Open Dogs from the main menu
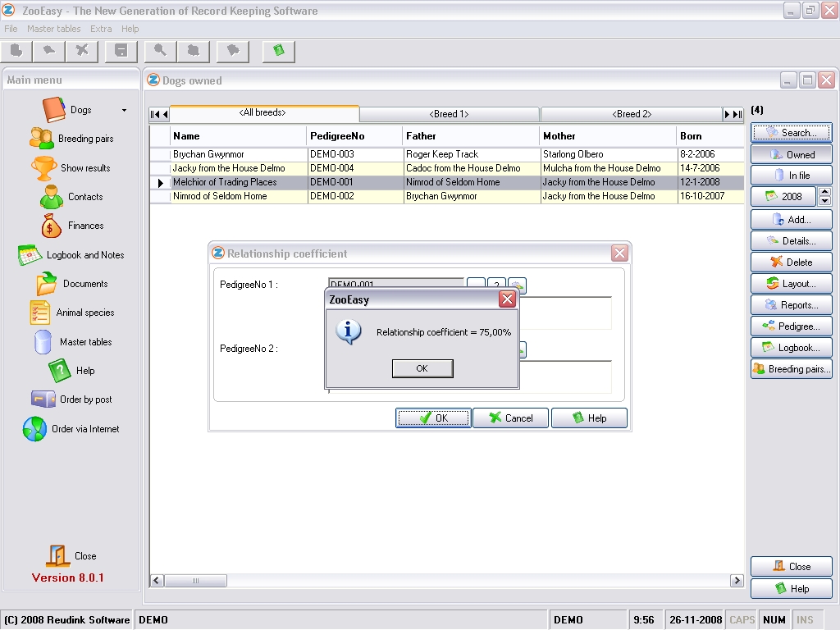Image resolution: width=840 pixels, height=630 pixels. coord(67,110)
